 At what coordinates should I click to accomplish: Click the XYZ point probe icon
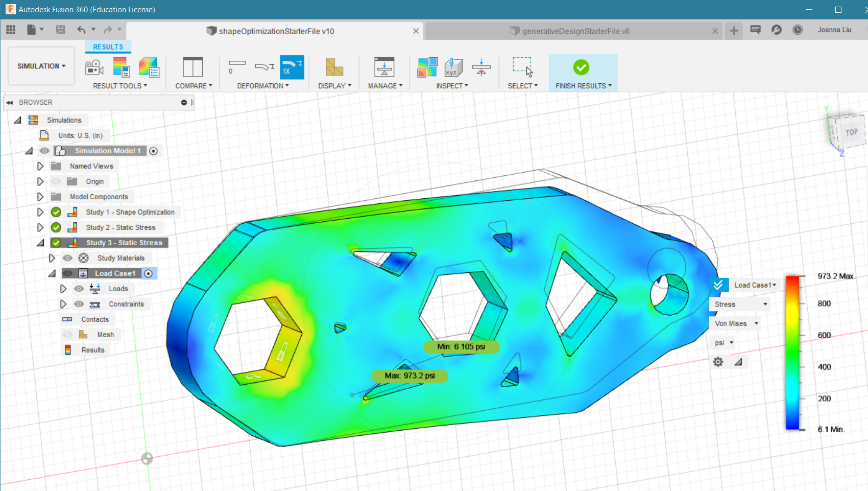pos(453,67)
